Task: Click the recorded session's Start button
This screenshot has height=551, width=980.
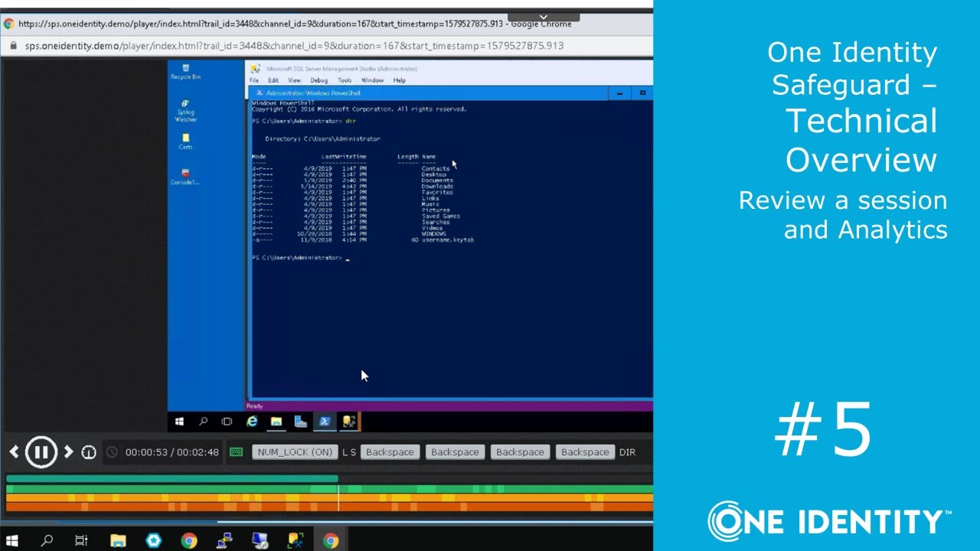Action: click(x=180, y=421)
